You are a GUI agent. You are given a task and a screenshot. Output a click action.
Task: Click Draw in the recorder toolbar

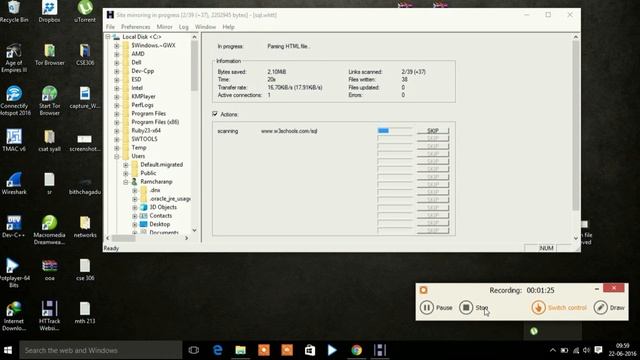click(609, 307)
